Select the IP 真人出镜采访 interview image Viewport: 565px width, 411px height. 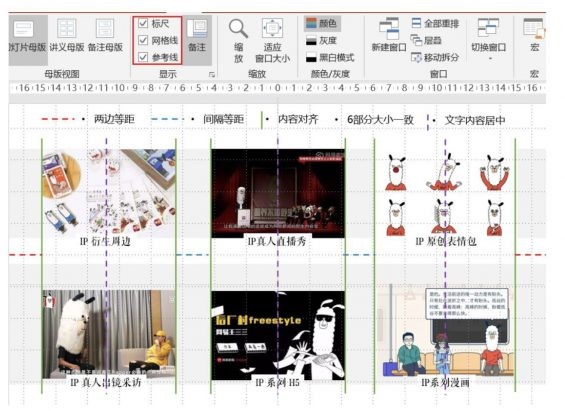coord(108,335)
